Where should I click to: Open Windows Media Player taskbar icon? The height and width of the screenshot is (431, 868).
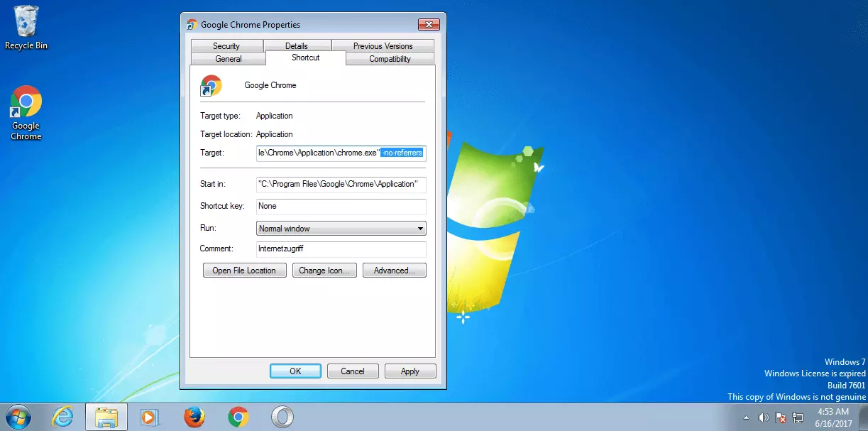(x=150, y=418)
